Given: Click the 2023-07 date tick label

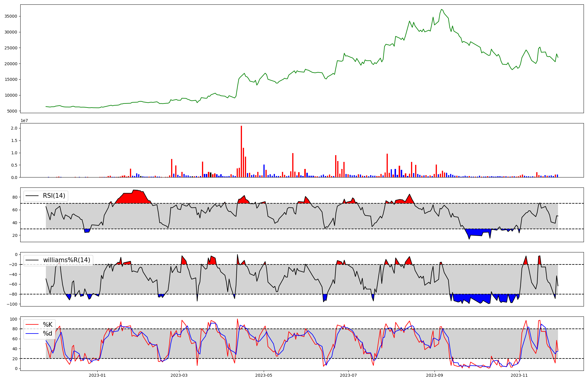Looking at the screenshot, I should pyautogui.click(x=348, y=375).
